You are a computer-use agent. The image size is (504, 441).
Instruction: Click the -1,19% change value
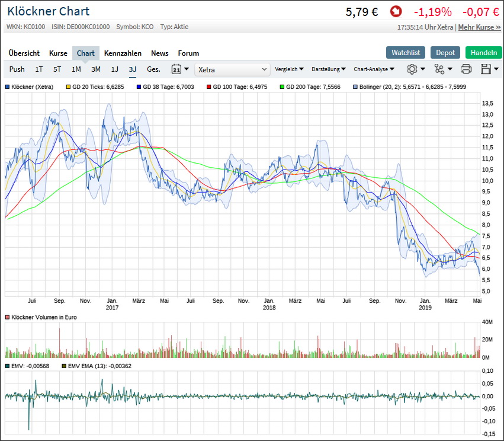[433, 12]
